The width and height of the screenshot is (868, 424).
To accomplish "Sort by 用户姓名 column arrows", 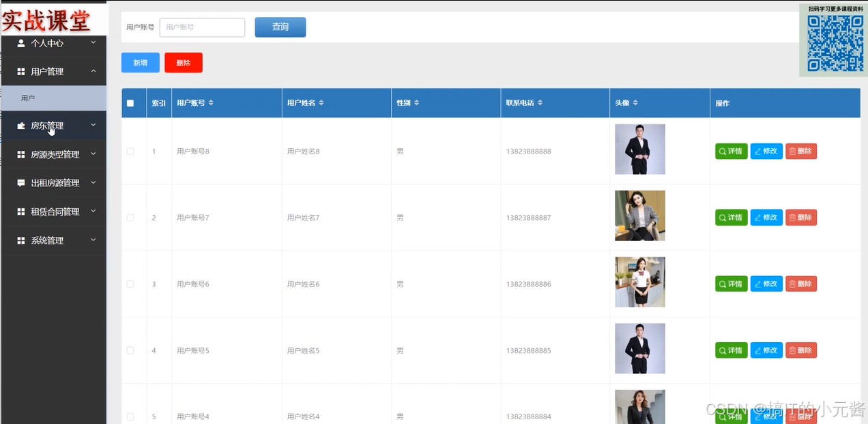I will (321, 103).
